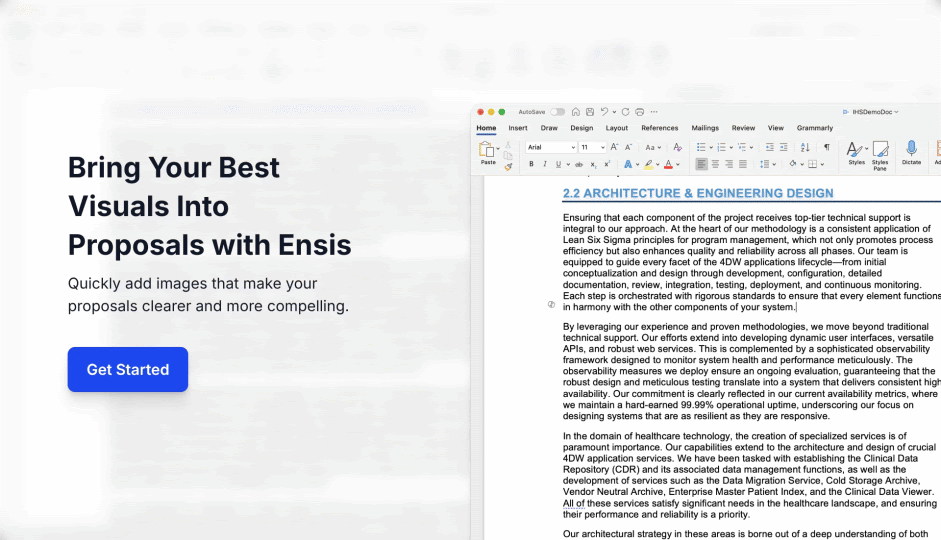Click the Format Painter brush icon
941x540 pixels.
coord(508,167)
